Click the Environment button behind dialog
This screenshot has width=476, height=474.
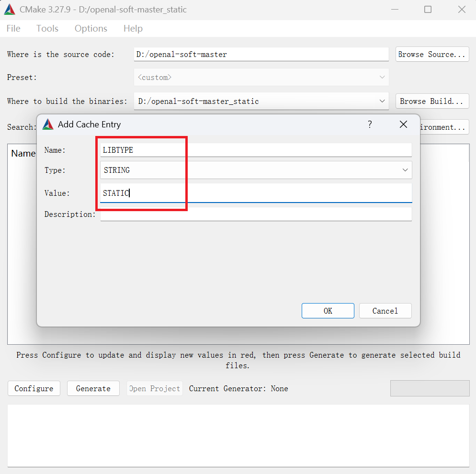click(444, 127)
